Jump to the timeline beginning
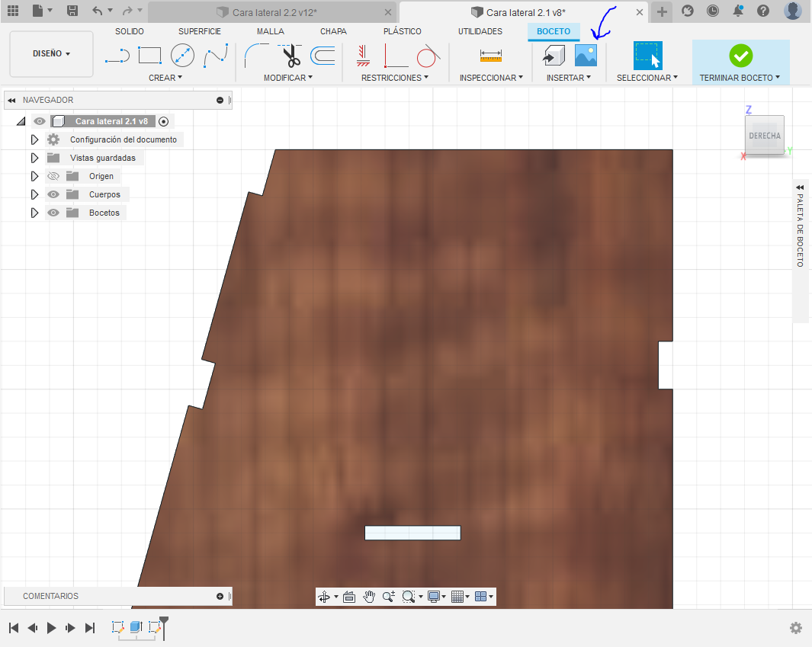812x647 pixels. [x=14, y=628]
